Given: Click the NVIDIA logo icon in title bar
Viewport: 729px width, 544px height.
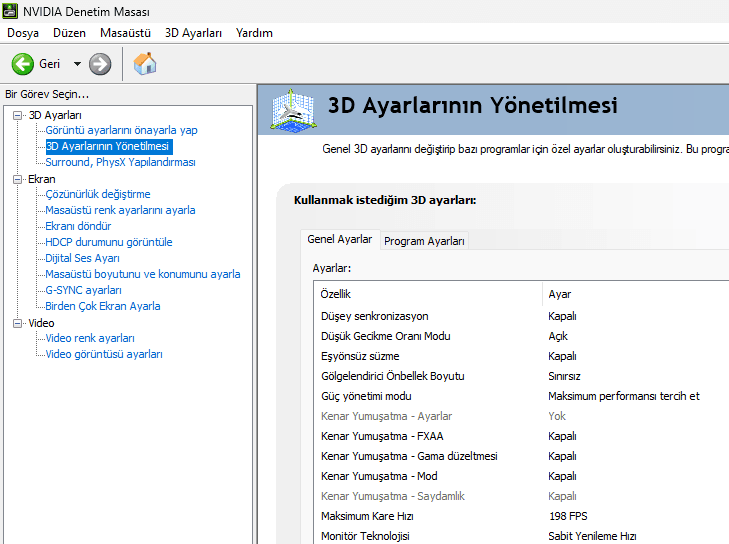Looking at the screenshot, I should 11,11.
